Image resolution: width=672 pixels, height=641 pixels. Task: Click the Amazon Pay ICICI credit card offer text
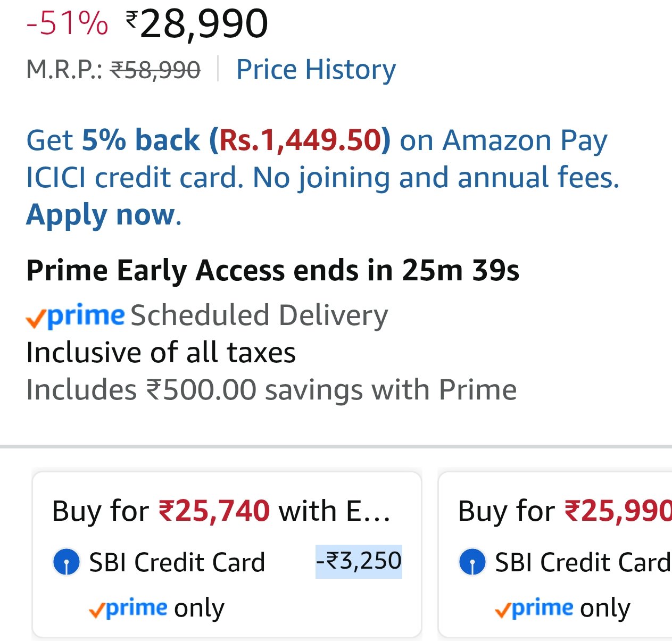(322, 177)
